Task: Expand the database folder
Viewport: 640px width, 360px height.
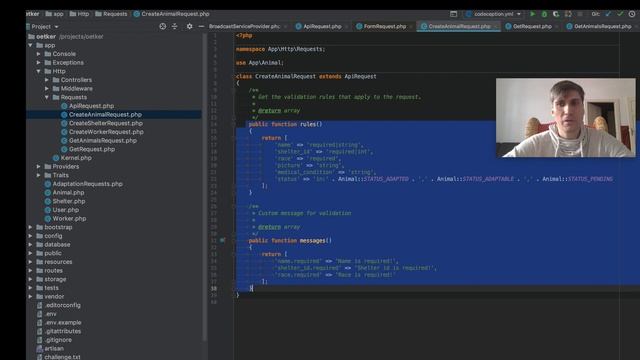Action: click(31, 244)
